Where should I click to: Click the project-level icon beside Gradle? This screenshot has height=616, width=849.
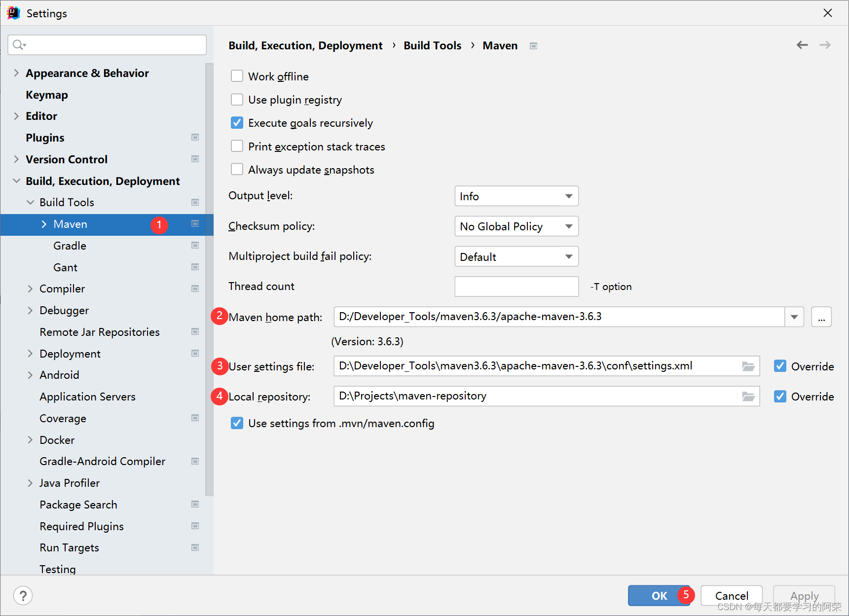pos(195,245)
